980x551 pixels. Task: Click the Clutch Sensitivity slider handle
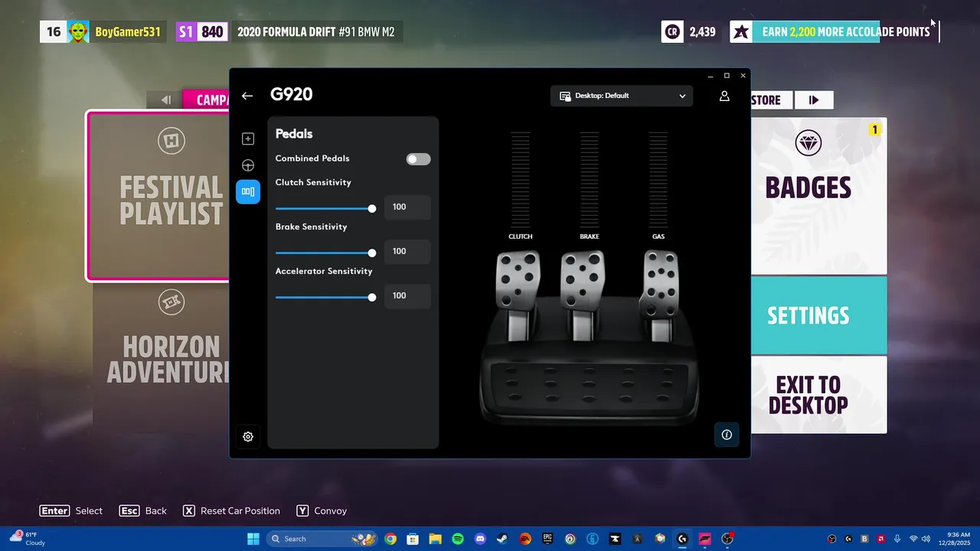click(372, 208)
